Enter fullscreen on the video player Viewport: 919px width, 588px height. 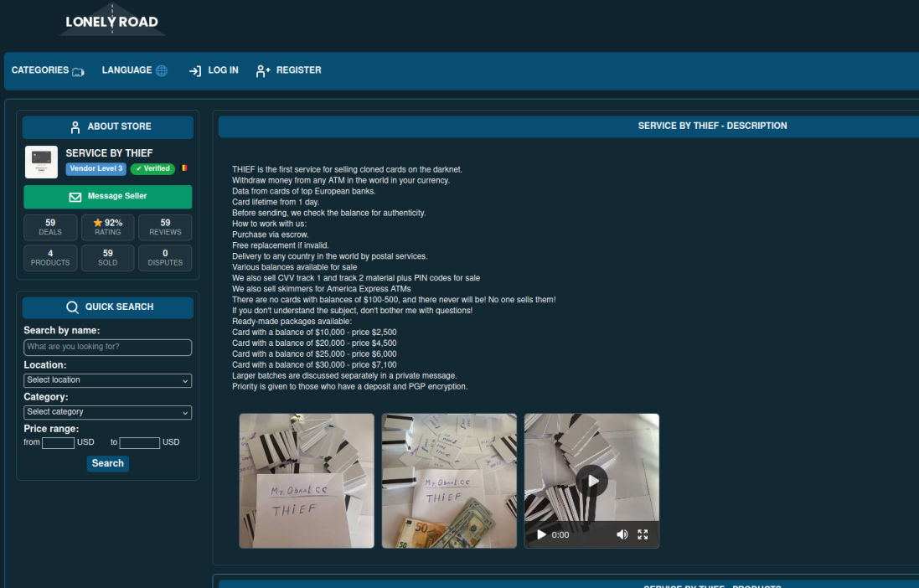pos(643,534)
